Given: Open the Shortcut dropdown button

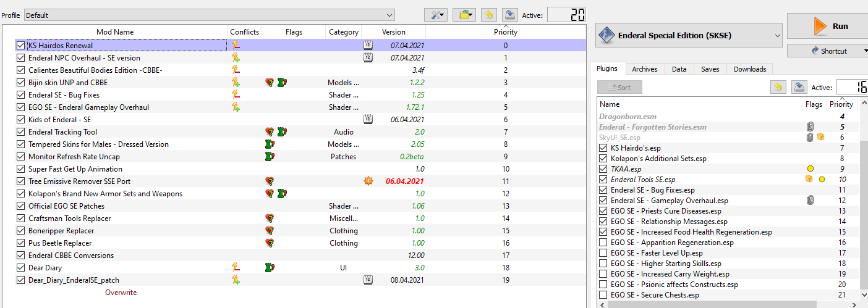Looking at the screenshot, I should point(828,51).
